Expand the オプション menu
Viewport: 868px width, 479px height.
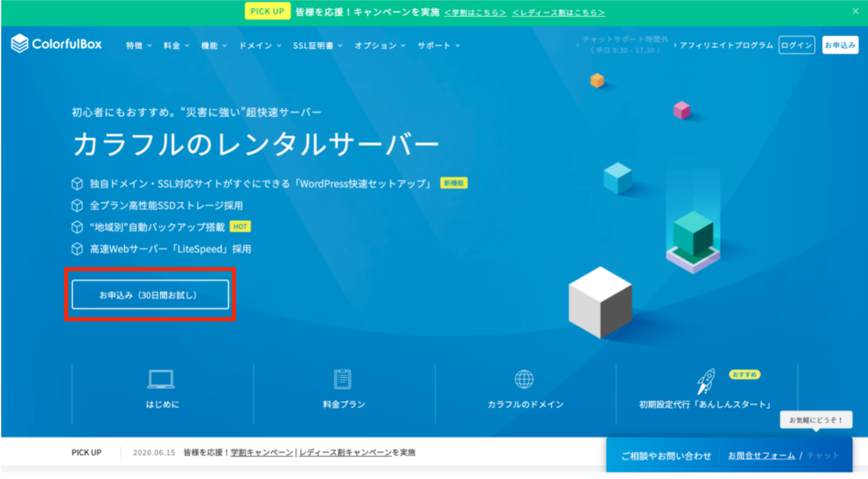[x=380, y=45]
